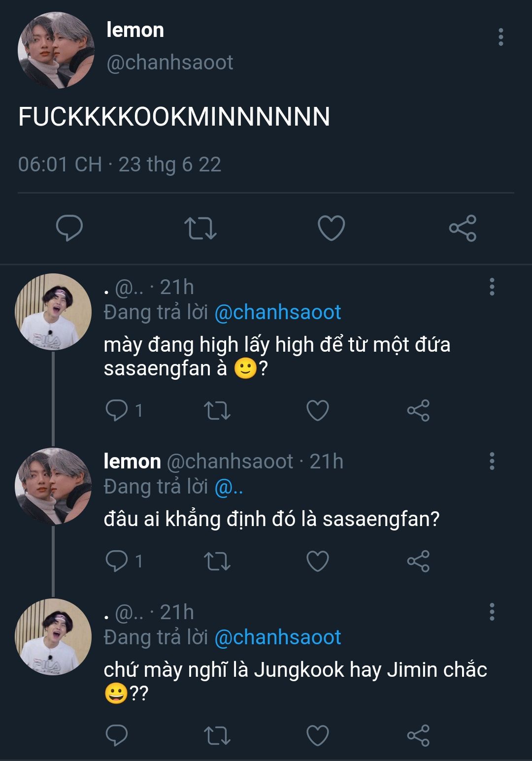Share lemon's 'đâu ai khẳng định' reply

(x=418, y=561)
